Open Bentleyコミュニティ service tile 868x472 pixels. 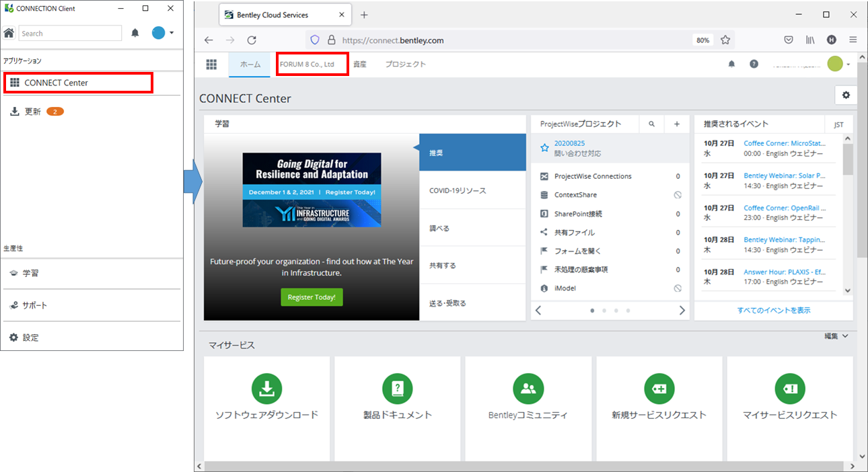point(528,409)
